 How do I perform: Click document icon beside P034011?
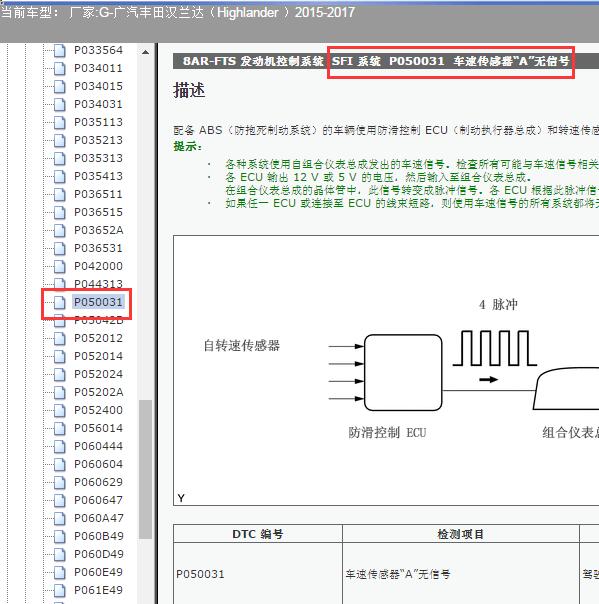click(x=60, y=69)
